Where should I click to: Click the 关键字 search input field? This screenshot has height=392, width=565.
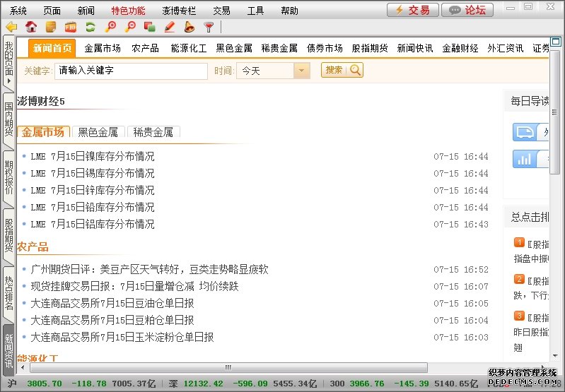131,71
